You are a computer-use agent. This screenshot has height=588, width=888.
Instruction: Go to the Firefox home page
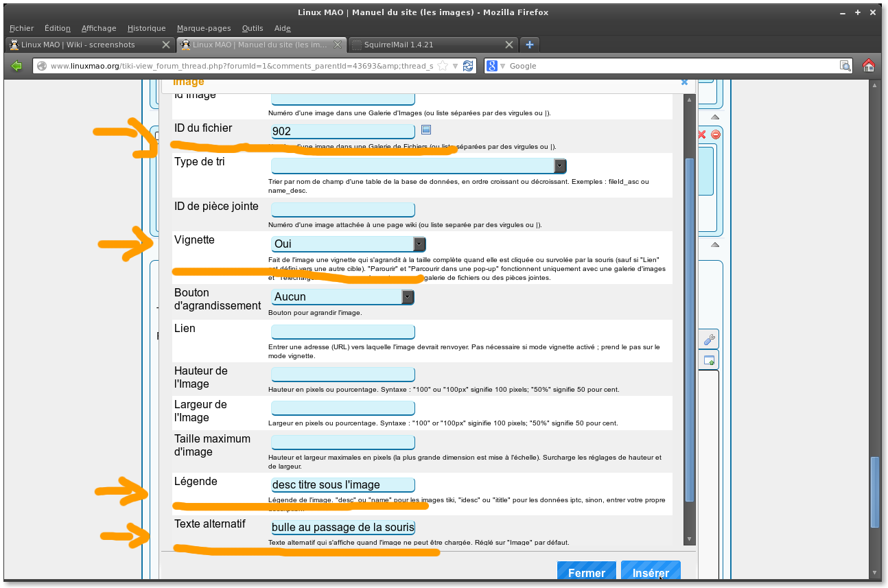point(868,66)
